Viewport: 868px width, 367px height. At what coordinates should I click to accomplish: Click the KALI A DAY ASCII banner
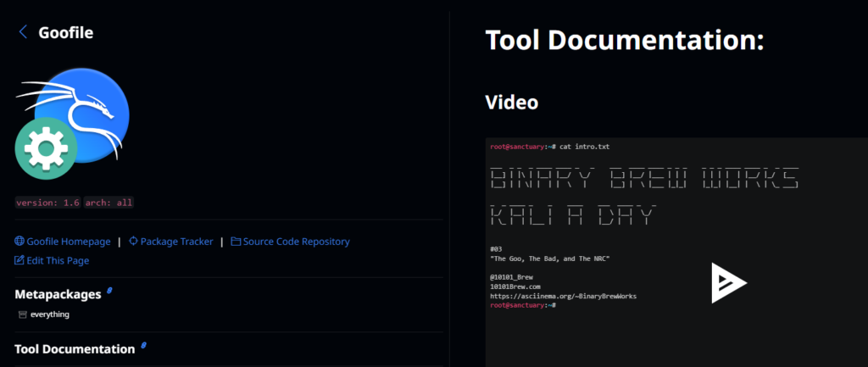click(x=574, y=214)
